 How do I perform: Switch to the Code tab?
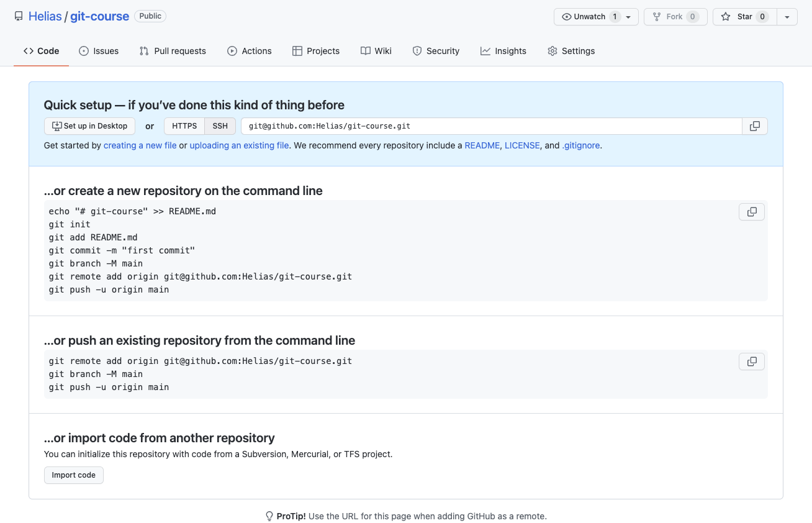pyautogui.click(x=41, y=51)
